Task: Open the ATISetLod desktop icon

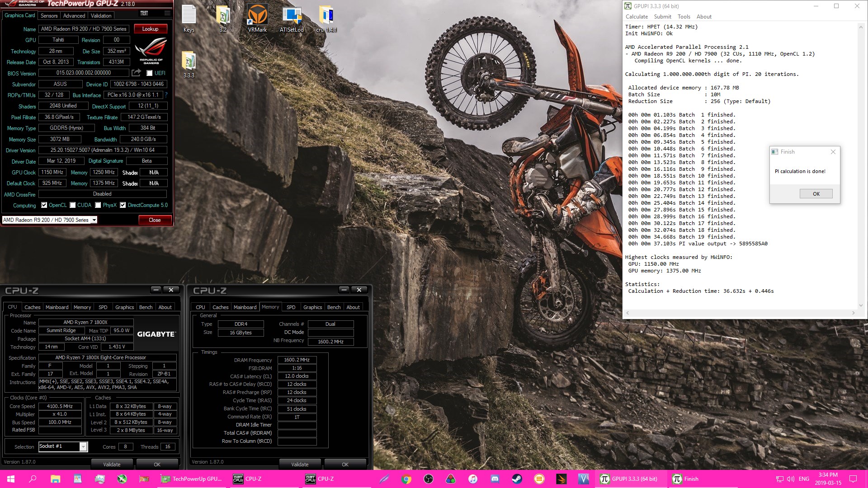Action: 292,19
